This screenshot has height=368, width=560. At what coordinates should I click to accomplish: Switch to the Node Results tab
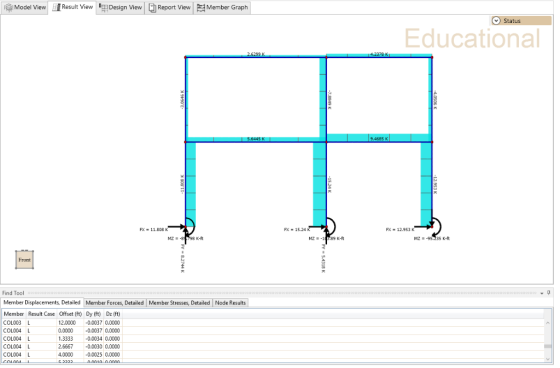230,303
